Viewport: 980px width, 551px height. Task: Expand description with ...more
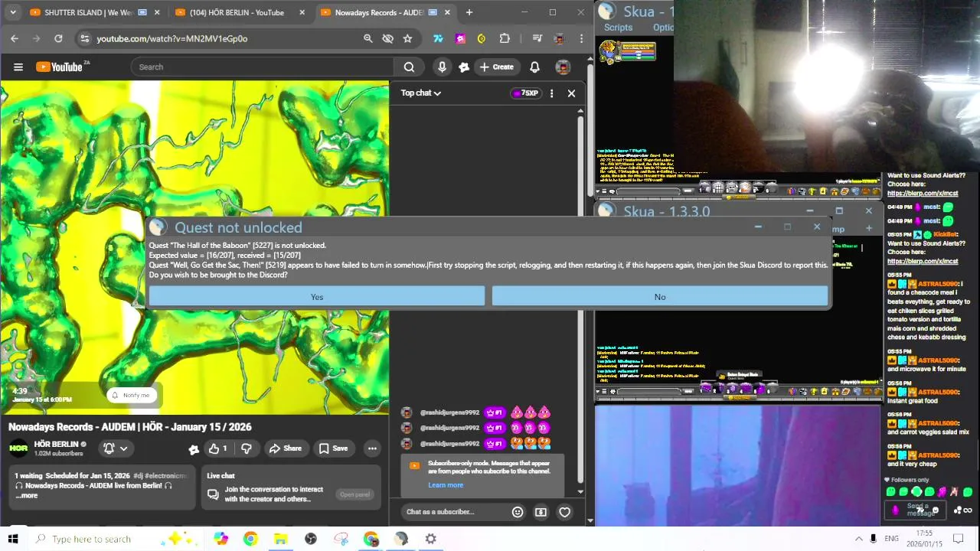25,495
